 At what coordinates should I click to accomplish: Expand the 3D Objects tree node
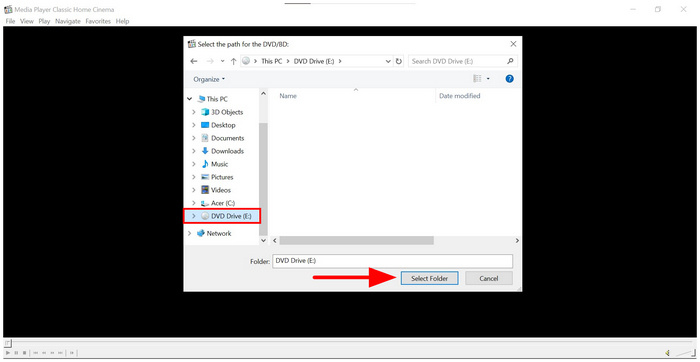tap(193, 112)
